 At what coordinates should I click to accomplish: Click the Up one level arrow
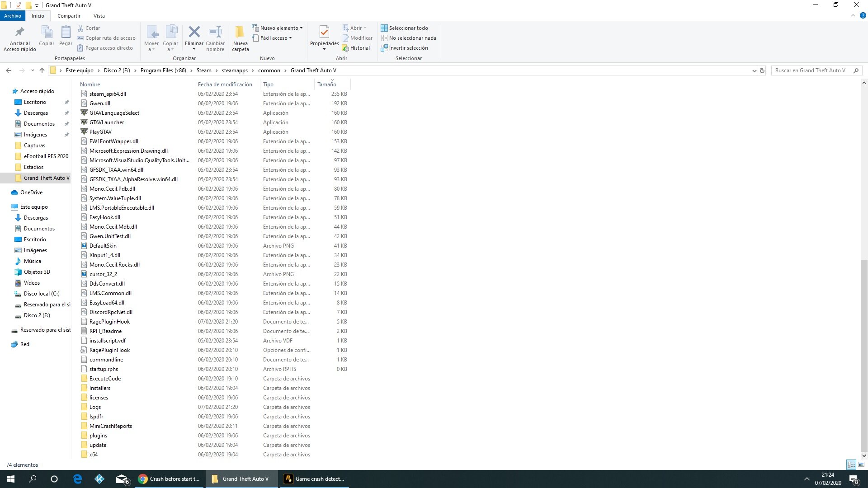tap(42, 70)
